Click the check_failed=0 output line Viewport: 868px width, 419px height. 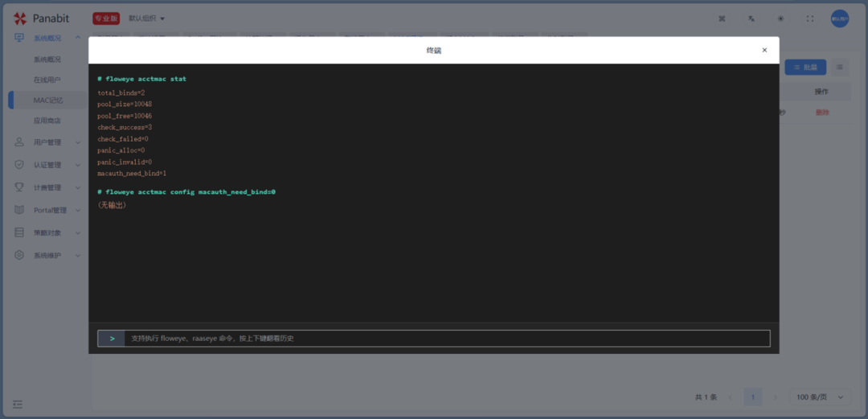(x=123, y=139)
